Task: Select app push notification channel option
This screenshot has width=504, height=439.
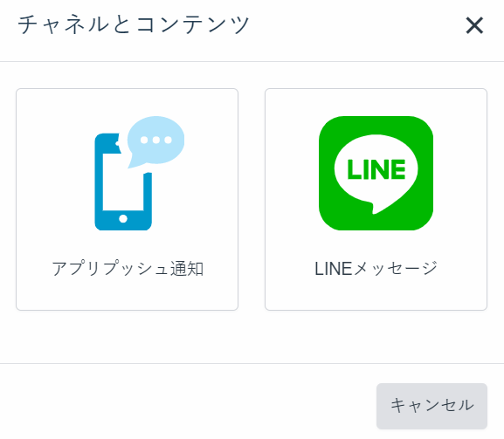Action: 127,200
